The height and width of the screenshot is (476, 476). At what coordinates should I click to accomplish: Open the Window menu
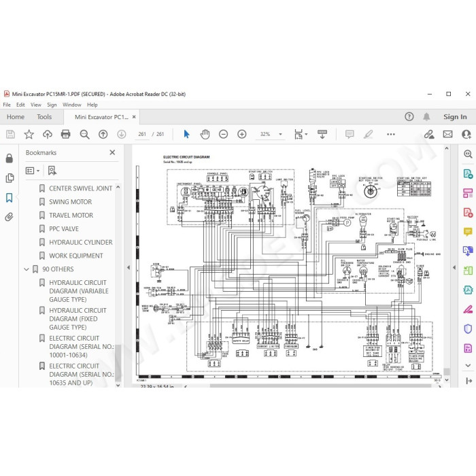pos(72,105)
